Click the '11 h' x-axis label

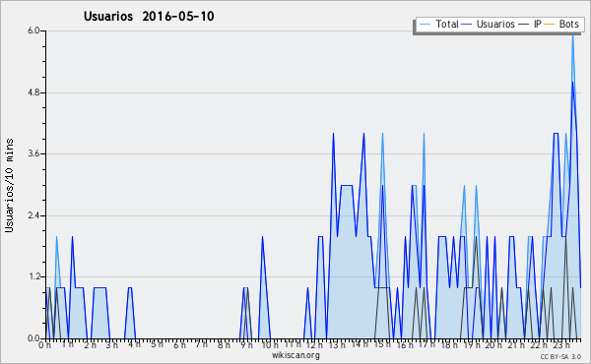(x=293, y=344)
